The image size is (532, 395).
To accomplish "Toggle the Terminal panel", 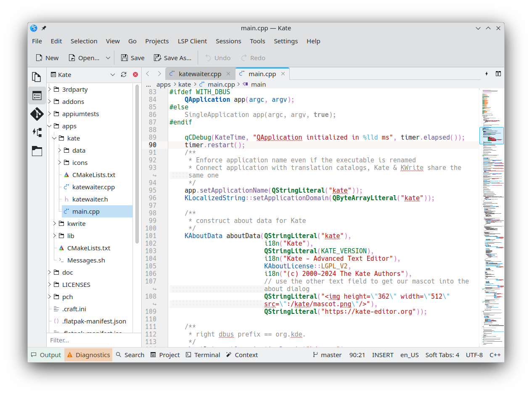I will point(203,355).
